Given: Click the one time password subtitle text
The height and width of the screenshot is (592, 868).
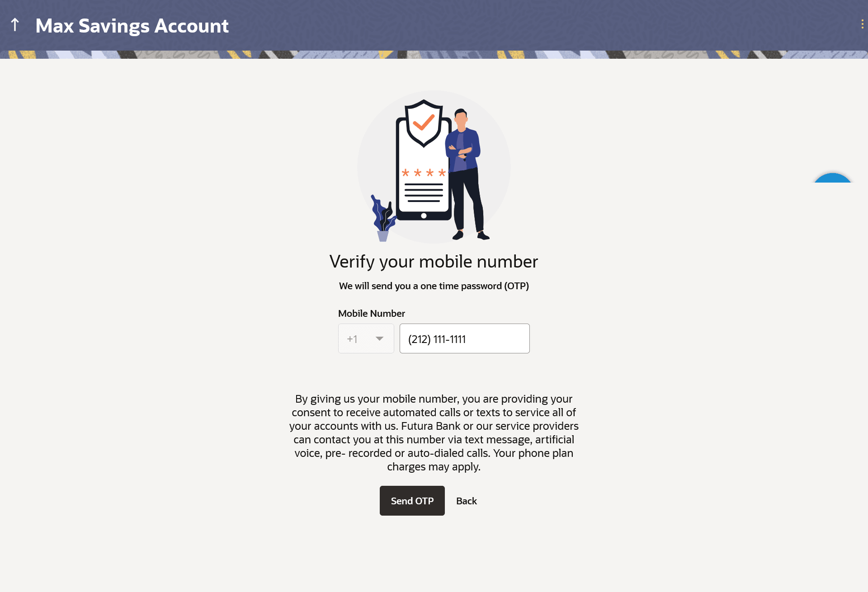Looking at the screenshot, I should coord(434,286).
